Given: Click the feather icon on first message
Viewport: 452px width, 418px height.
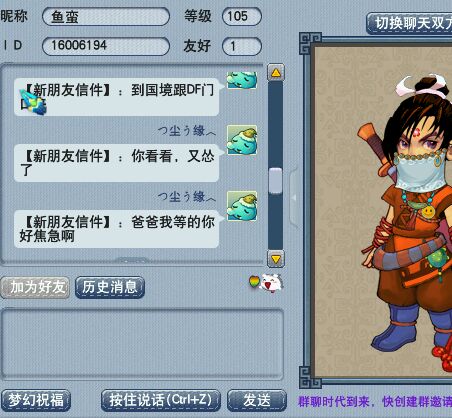Looking at the screenshot, I should pos(33,103).
